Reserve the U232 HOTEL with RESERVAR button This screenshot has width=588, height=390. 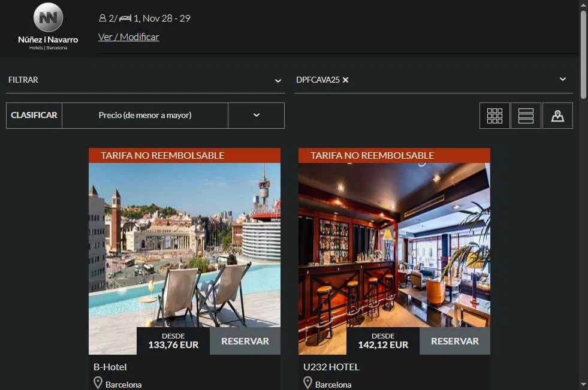[x=454, y=341]
